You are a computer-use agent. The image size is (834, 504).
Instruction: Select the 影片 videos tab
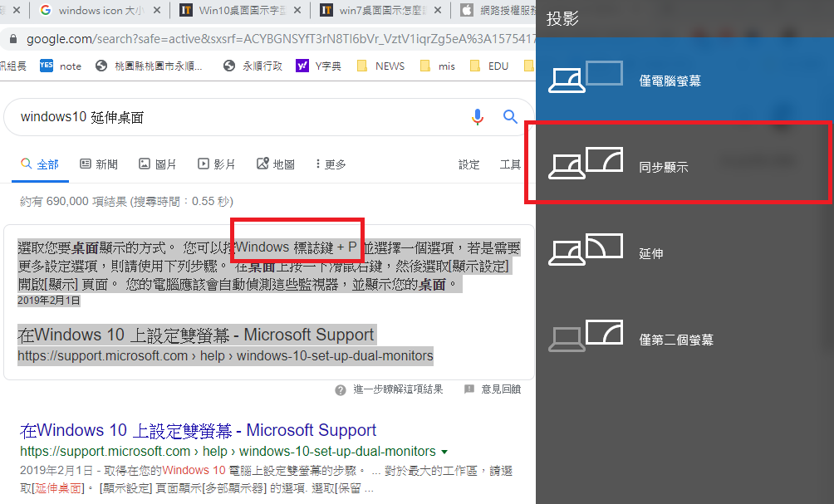point(217,164)
